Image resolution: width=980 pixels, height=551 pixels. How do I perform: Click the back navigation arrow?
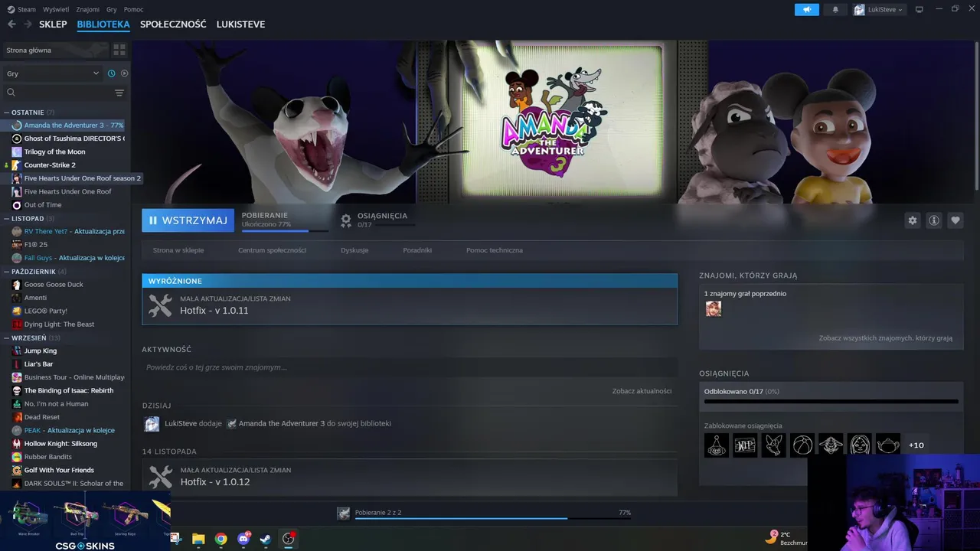click(x=11, y=24)
